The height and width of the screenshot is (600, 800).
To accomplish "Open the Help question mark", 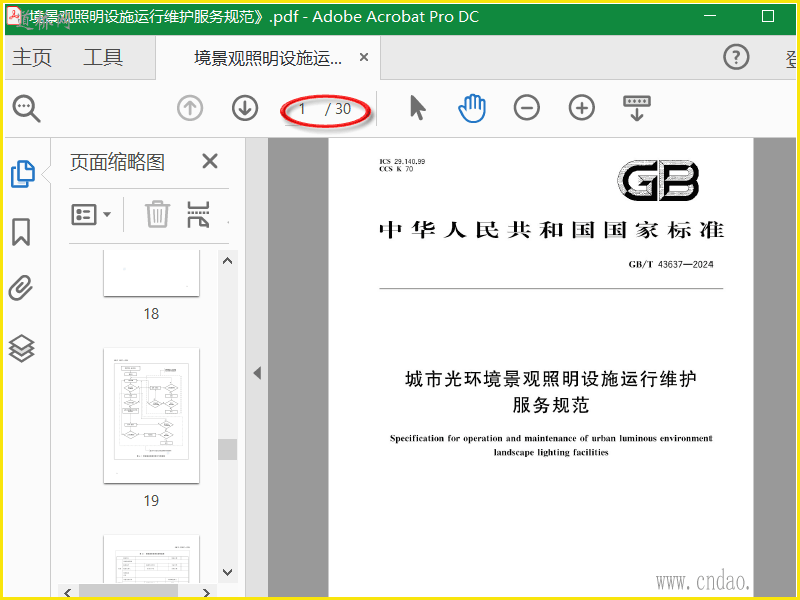I will pyautogui.click(x=736, y=57).
